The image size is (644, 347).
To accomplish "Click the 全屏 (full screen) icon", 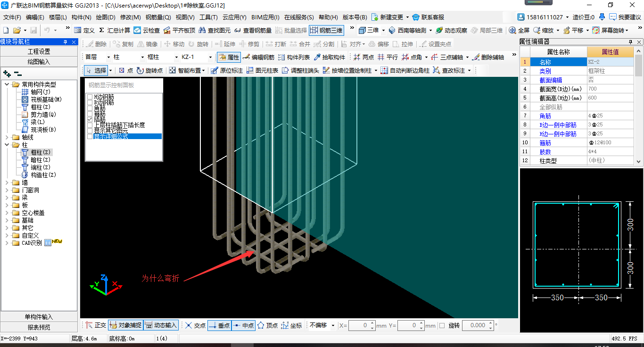I will pos(520,30).
